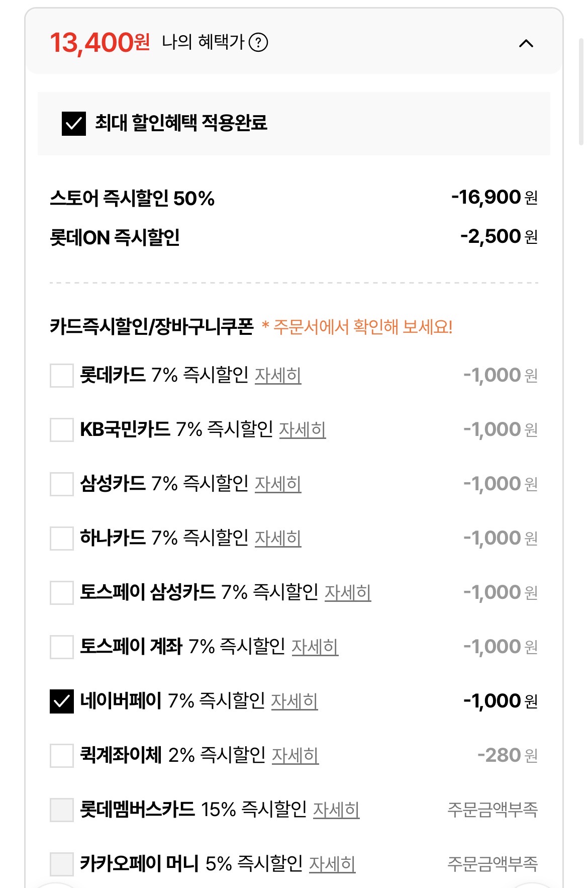Click the question mark help icon
Screen dimensions: 588x888
pyautogui.click(x=258, y=42)
